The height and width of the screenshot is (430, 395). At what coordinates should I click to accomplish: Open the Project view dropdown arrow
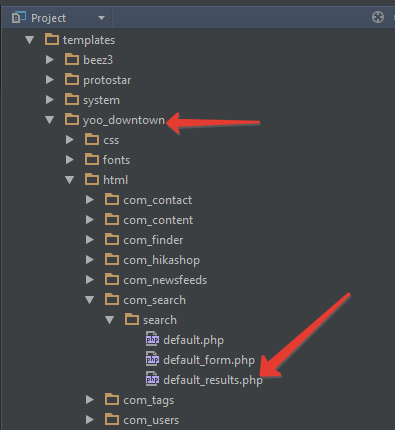(101, 18)
